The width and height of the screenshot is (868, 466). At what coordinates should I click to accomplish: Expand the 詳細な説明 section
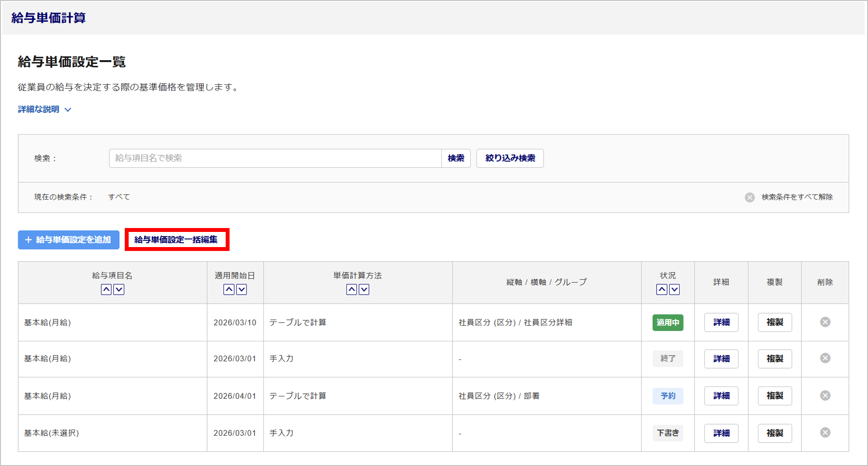(x=44, y=109)
